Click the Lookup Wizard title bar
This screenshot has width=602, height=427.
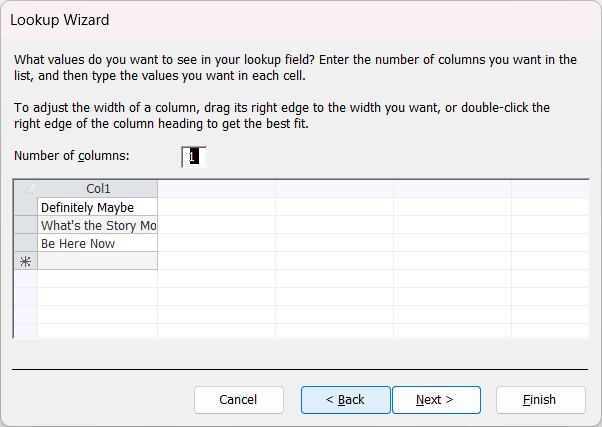pos(300,20)
